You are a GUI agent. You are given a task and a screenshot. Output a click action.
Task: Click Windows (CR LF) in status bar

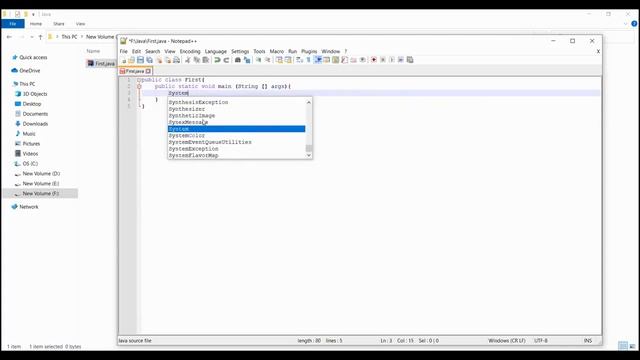507,340
